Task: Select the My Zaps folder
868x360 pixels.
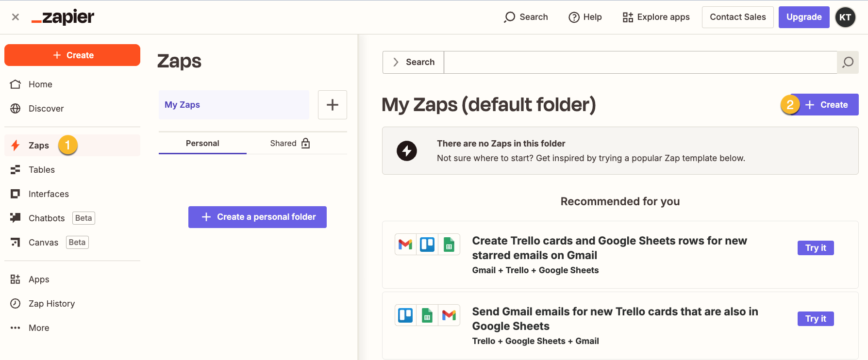Action: pyautogui.click(x=234, y=105)
